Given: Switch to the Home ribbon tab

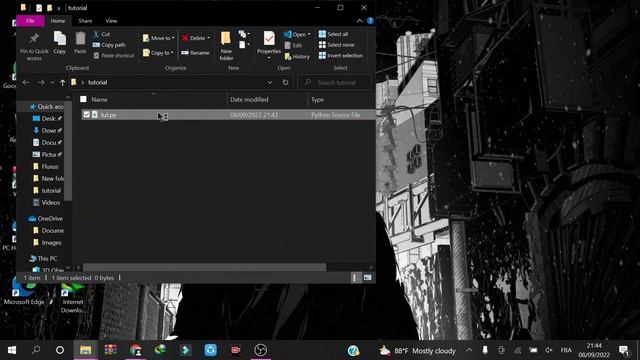Looking at the screenshot, I should pos(58,20).
